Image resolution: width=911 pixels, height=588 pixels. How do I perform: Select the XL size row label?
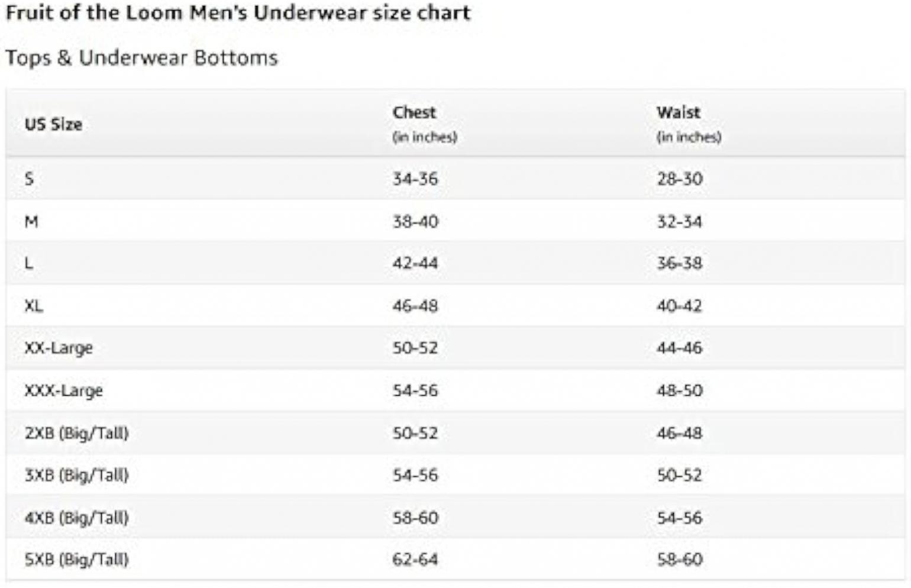click(x=34, y=306)
